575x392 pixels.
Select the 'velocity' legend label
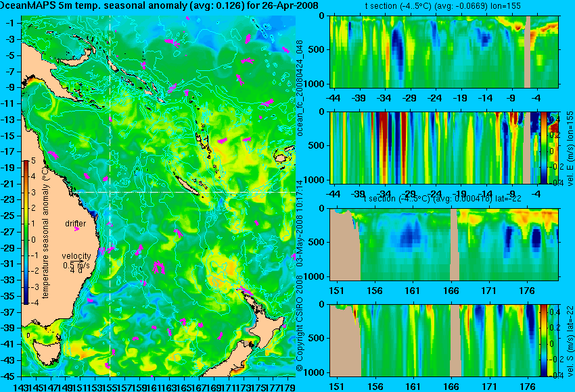[x=76, y=256]
